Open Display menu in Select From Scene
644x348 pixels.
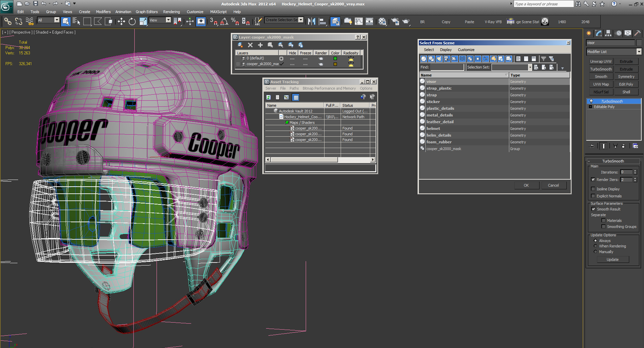[x=446, y=50]
